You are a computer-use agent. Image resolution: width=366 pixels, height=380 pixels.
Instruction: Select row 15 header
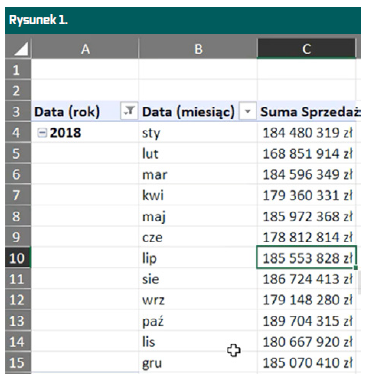click(18, 362)
